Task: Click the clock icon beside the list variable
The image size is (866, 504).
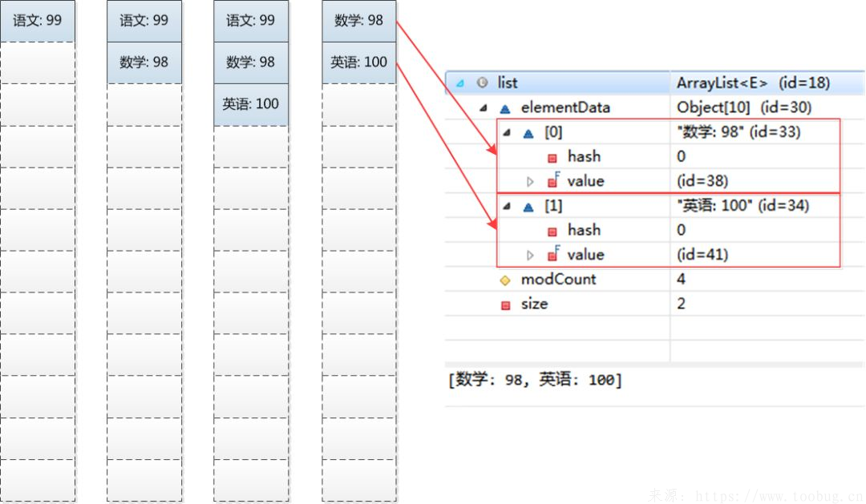Action: [x=481, y=83]
